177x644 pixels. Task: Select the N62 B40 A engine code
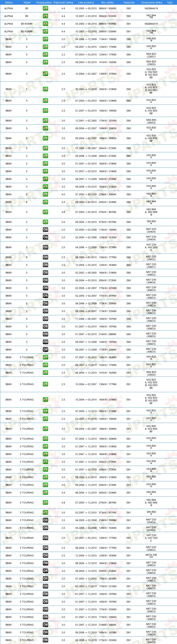pos(151,195)
